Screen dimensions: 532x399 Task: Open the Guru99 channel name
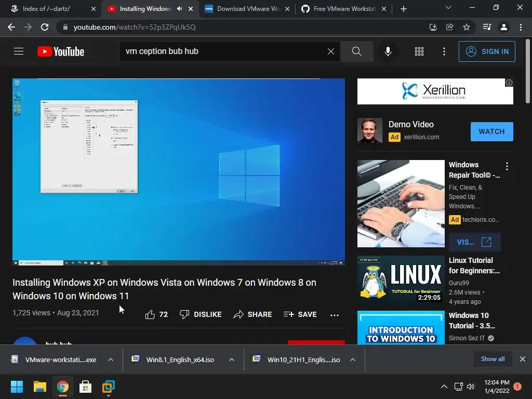[459, 283]
